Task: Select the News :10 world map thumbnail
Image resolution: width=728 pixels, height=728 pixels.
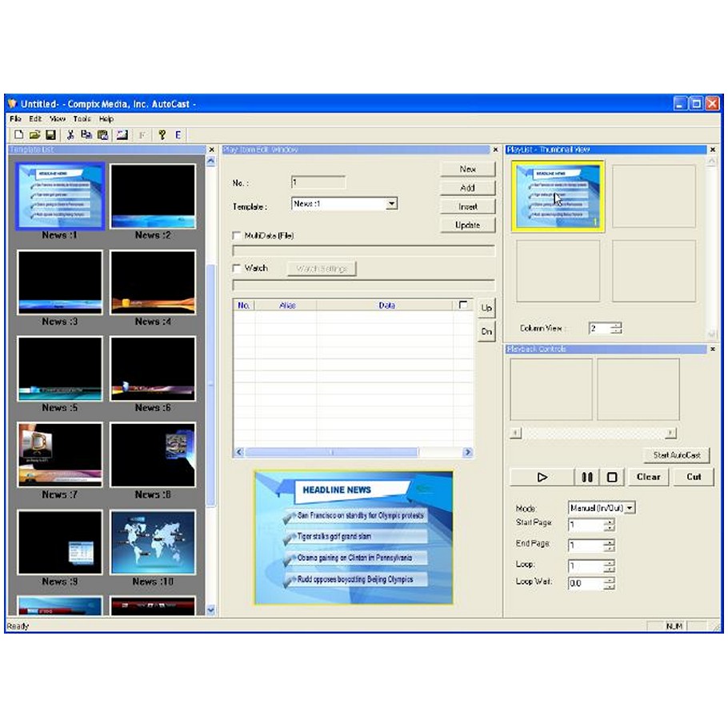Action: point(153,542)
